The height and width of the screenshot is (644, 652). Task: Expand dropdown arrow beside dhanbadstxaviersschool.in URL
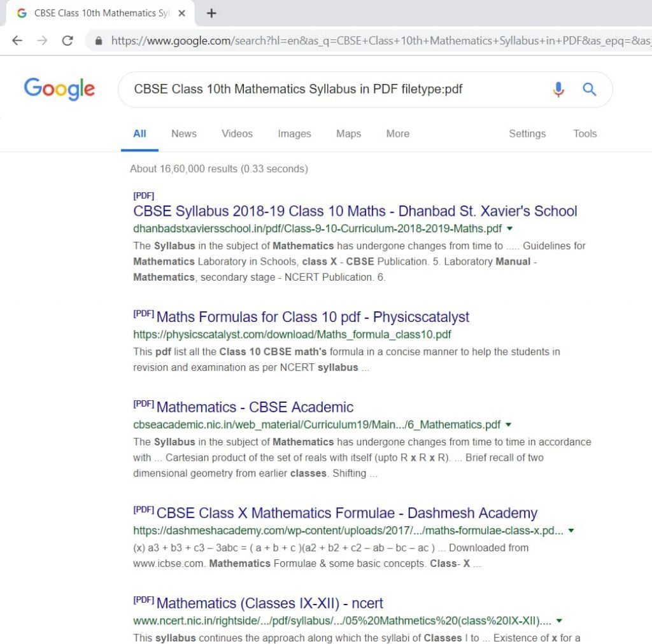tap(510, 228)
